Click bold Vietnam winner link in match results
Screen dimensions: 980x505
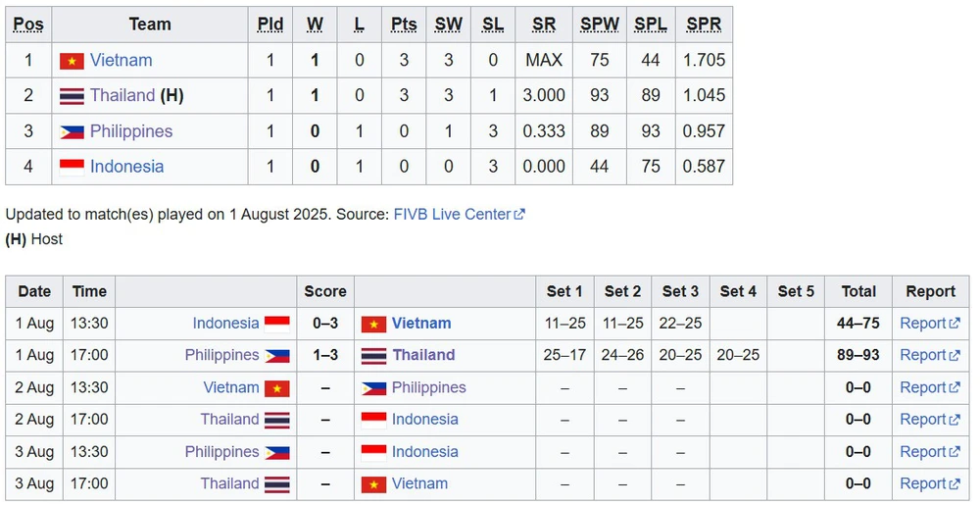[x=421, y=324]
